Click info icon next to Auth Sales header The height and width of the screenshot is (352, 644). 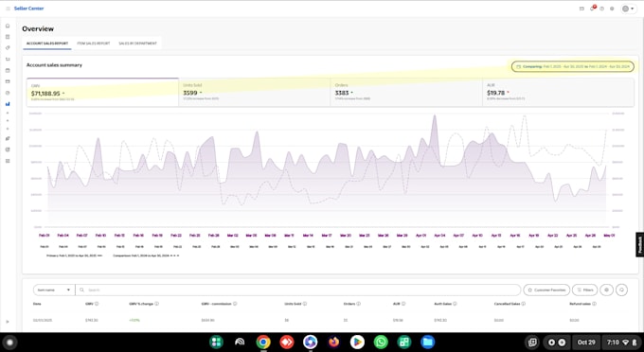coord(455,304)
